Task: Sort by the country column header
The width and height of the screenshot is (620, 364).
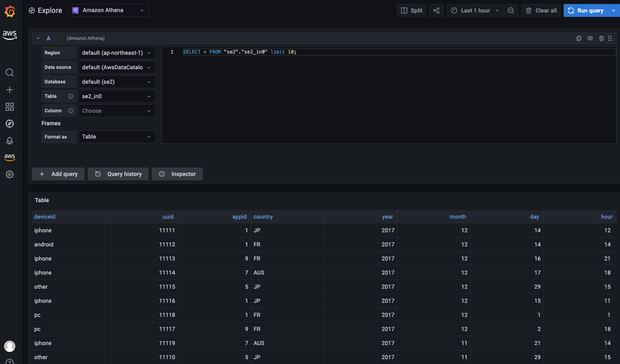Action: 263,217
